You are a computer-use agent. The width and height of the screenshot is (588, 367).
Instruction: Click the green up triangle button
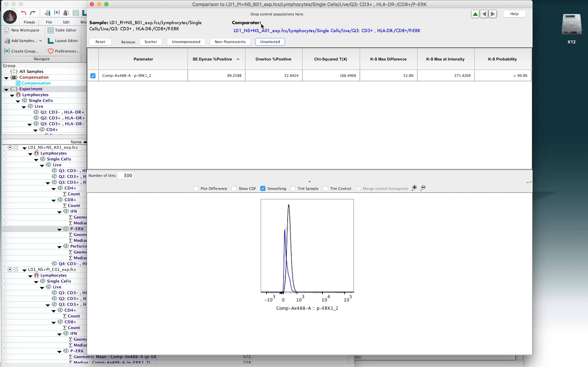pos(475,14)
